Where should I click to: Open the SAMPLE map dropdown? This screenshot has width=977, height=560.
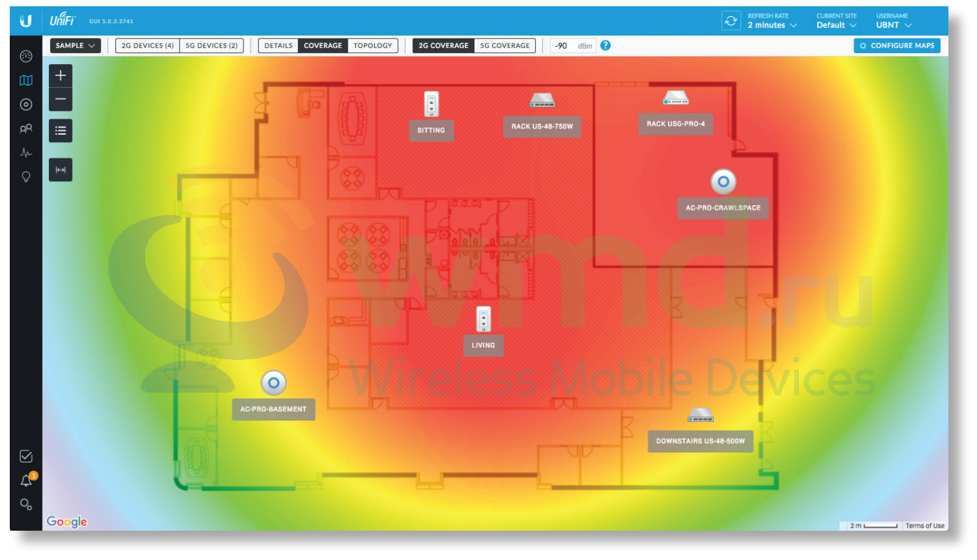point(75,45)
